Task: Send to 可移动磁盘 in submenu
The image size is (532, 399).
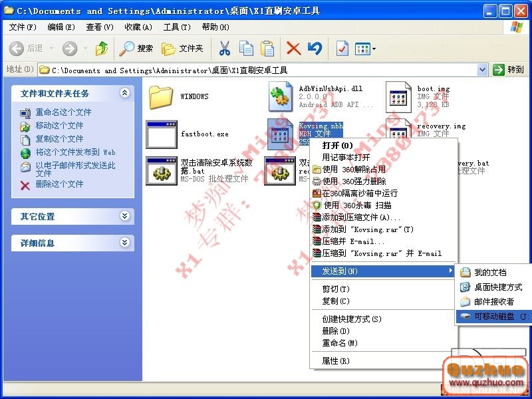Action: (494, 317)
